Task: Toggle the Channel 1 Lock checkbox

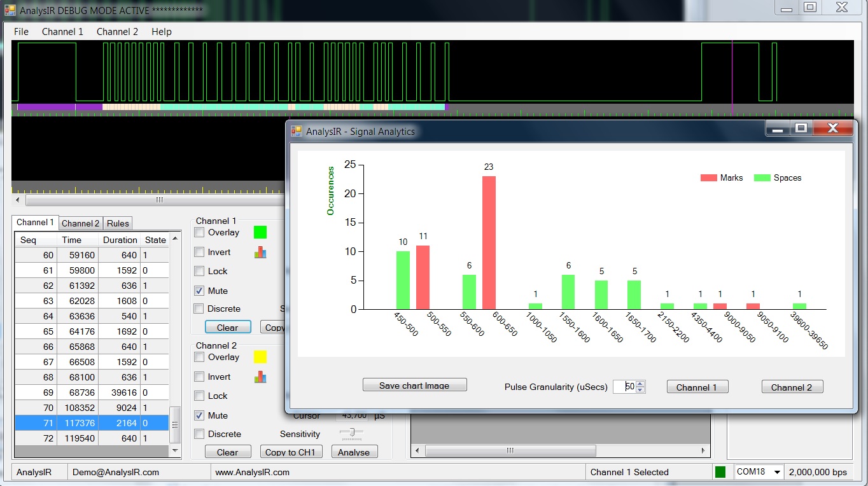Action: click(199, 271)
